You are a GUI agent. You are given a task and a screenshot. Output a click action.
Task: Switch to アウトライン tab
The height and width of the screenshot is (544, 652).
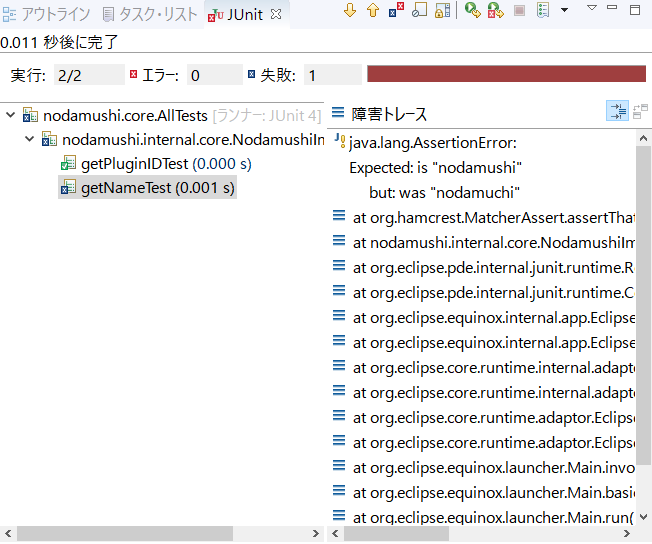[46, 15]
